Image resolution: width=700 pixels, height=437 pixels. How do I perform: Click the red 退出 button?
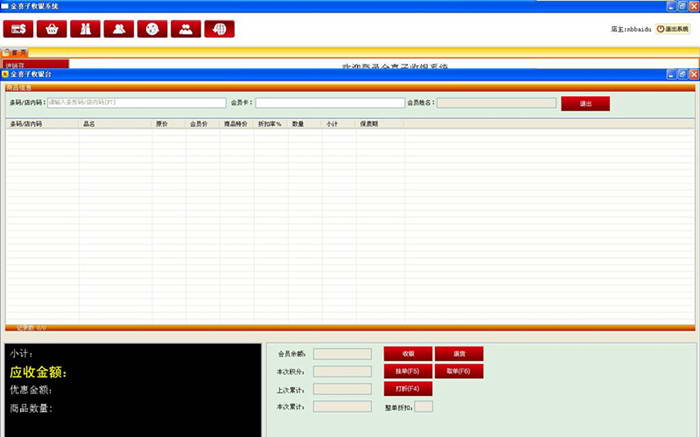click(x=585, y=102)
